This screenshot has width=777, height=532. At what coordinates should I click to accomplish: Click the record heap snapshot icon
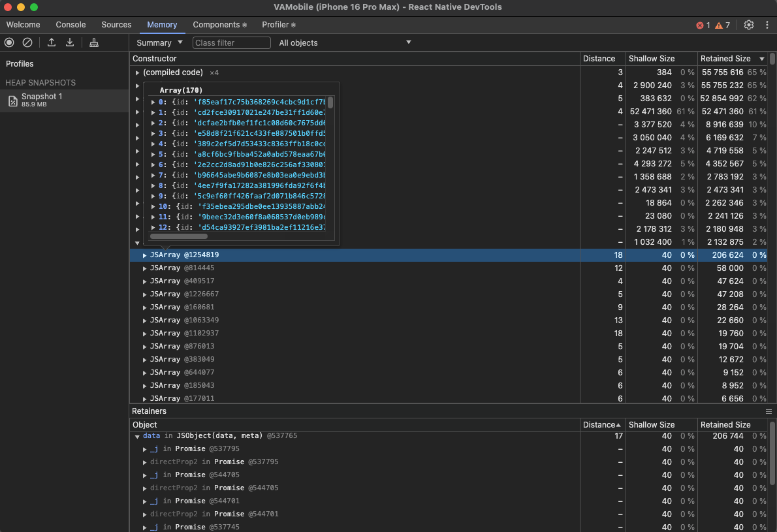point(9,42)
